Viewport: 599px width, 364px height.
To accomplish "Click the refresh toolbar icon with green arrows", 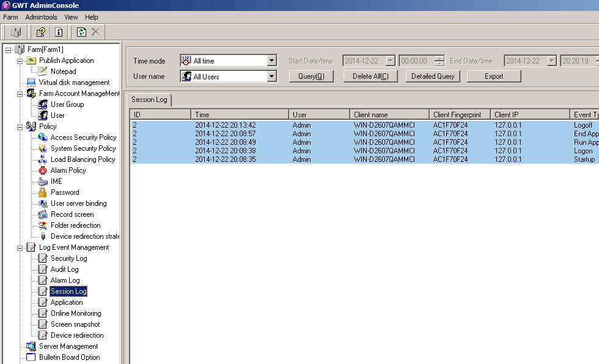I will pos(81,32).
